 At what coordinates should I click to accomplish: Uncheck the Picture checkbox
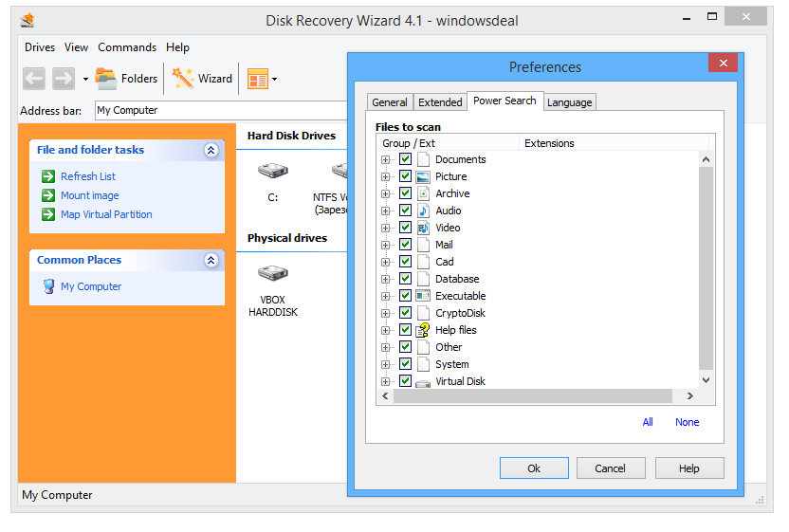coord(405,176)
